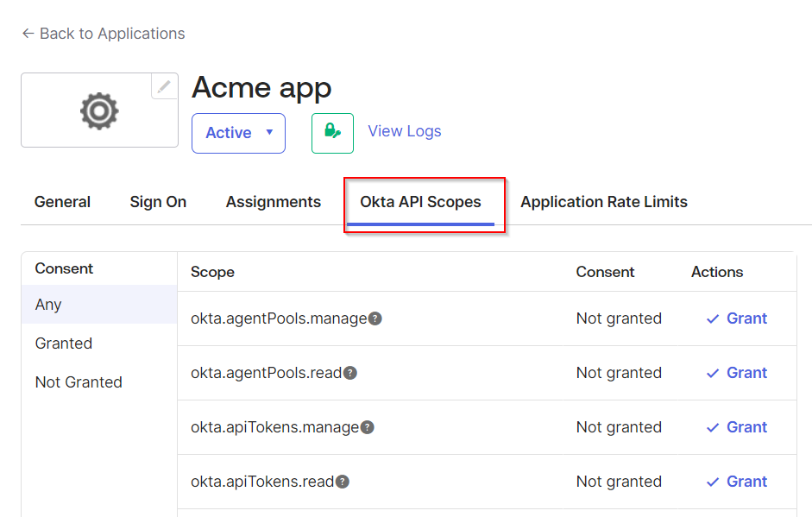Open the Active status dropdown
Viewport: 812px width, 517px height.
[238, 133]
